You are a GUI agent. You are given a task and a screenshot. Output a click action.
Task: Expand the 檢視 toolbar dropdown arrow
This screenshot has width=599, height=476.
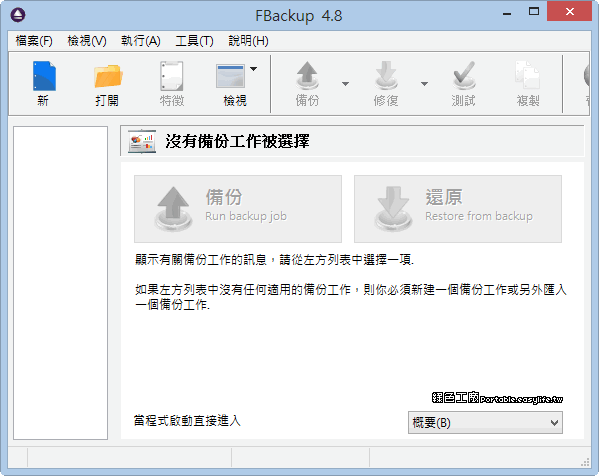253,69
